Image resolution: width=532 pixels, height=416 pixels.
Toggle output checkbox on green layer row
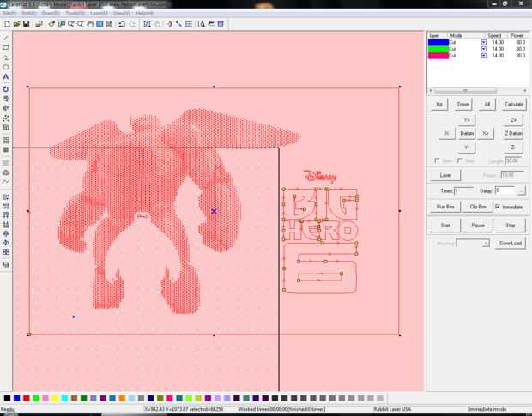[x=484, y=49]
